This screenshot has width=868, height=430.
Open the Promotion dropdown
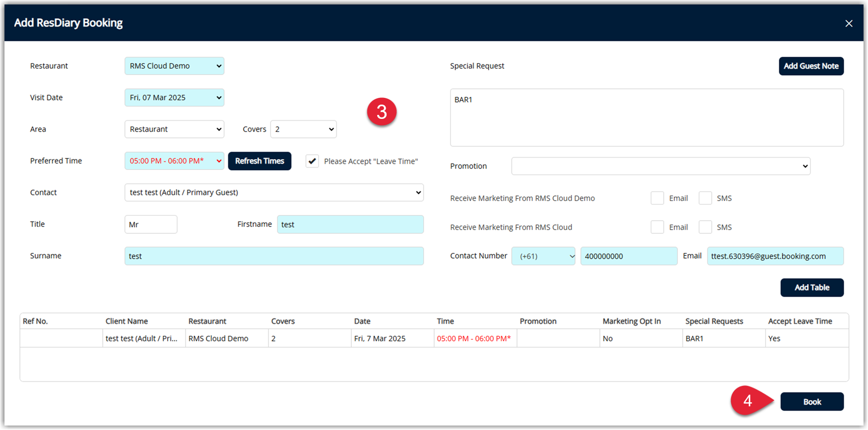pyautogui.click(x=661, y=166)
